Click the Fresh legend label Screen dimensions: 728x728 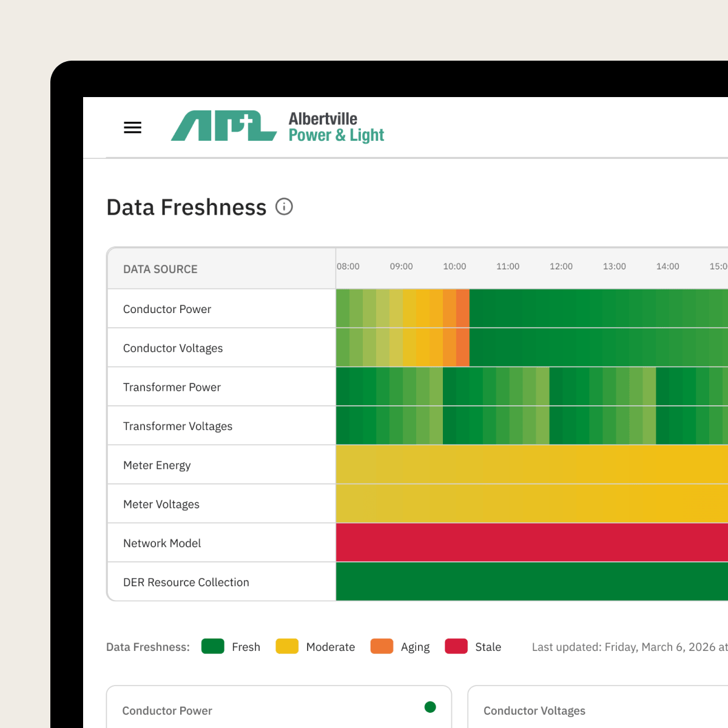(246, 647)
